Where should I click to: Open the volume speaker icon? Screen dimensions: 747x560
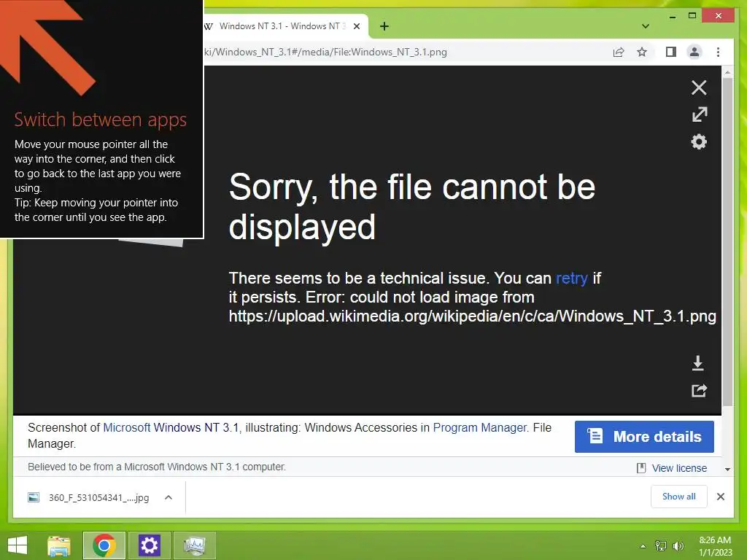[x=678, y=546]
